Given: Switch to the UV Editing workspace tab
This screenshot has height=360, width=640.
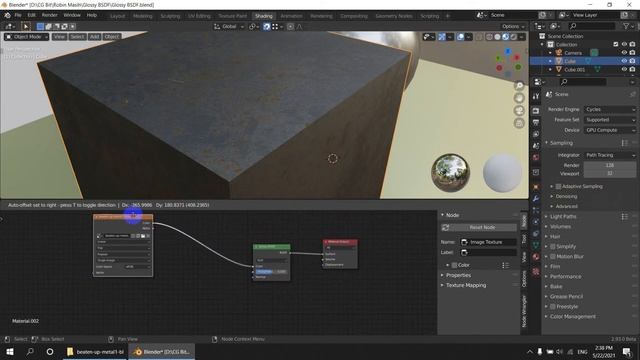Looking at the screenshot, I should (x=199, y=16).
